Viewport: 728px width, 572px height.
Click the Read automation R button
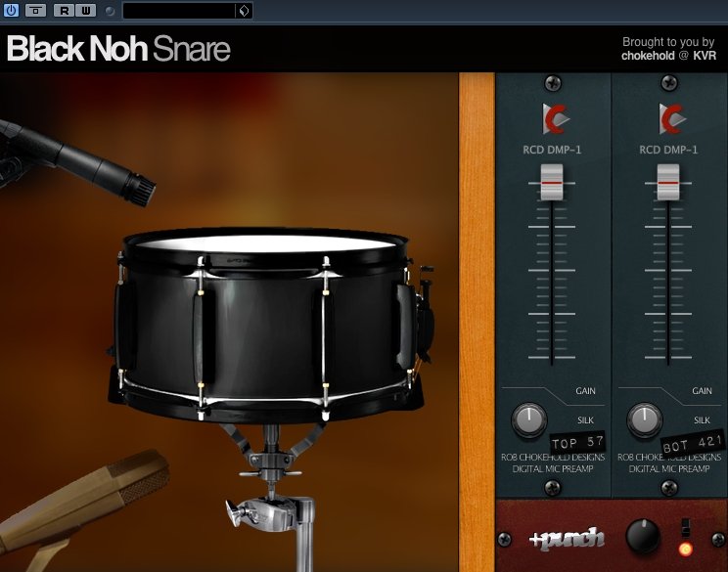coord(64,10)
